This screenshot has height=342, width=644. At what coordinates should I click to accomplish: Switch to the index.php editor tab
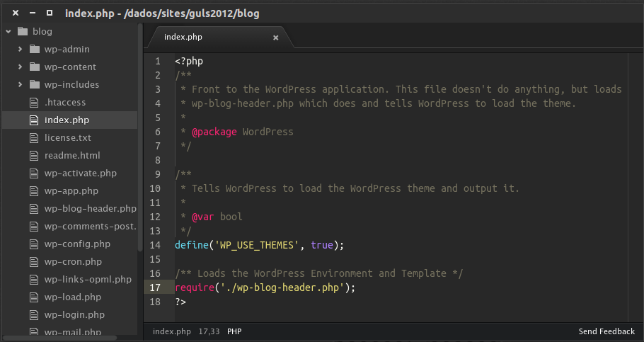click(x=183, y=37)
